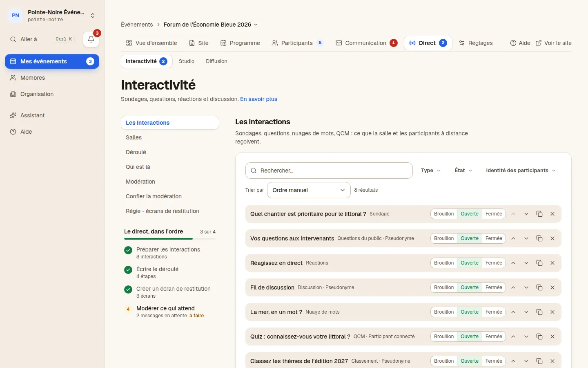Image resolution: width=588 pixels, height=368 pixels.
Task: Expand the Forum de l'Économie Bleue 2026 switcher
Action: [211, 25]
